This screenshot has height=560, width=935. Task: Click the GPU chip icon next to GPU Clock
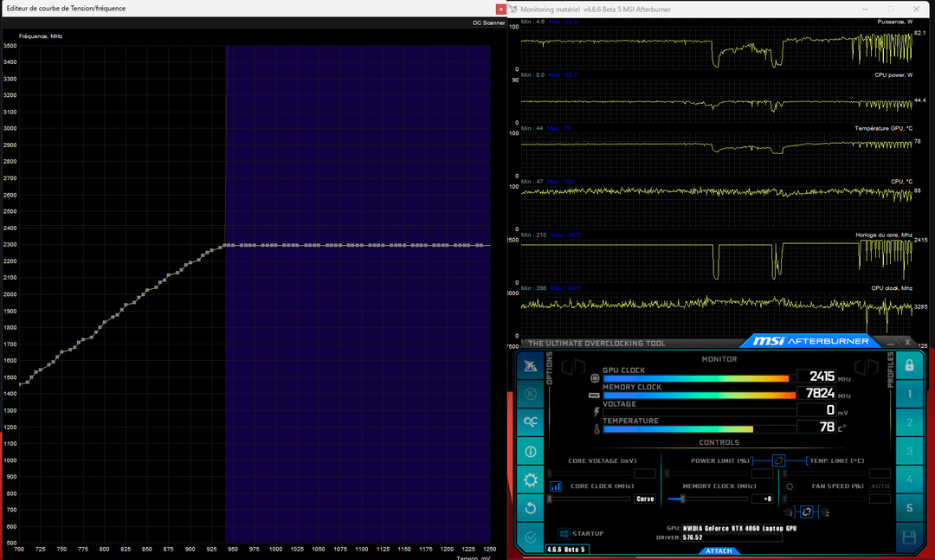click(595, 378)
